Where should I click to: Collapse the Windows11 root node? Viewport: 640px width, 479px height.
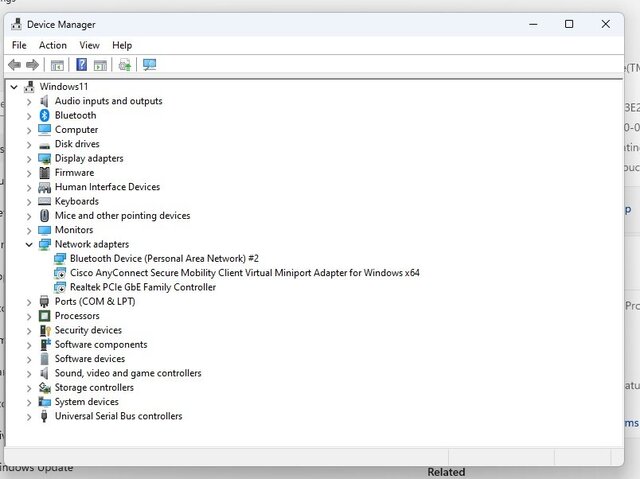click(13, 87)
